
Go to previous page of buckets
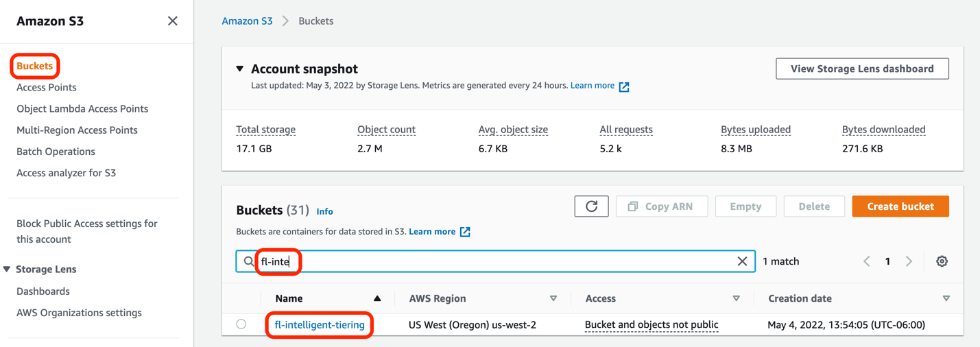pos(867,261)
